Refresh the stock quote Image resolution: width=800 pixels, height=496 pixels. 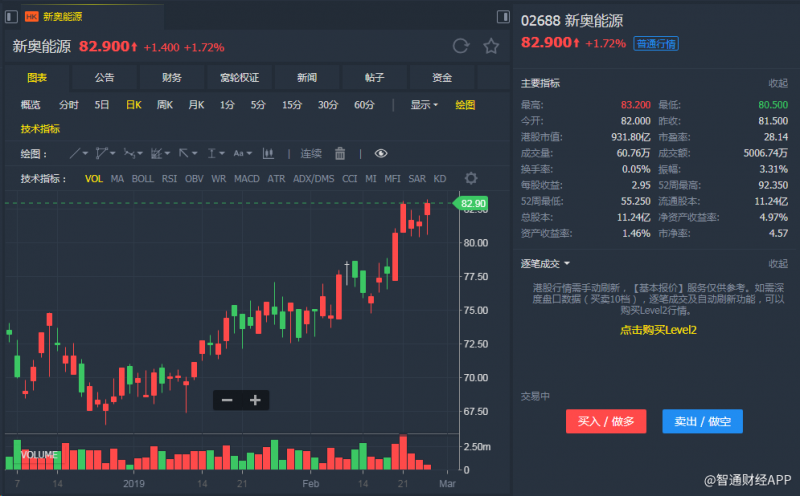[x=461, y=46]
